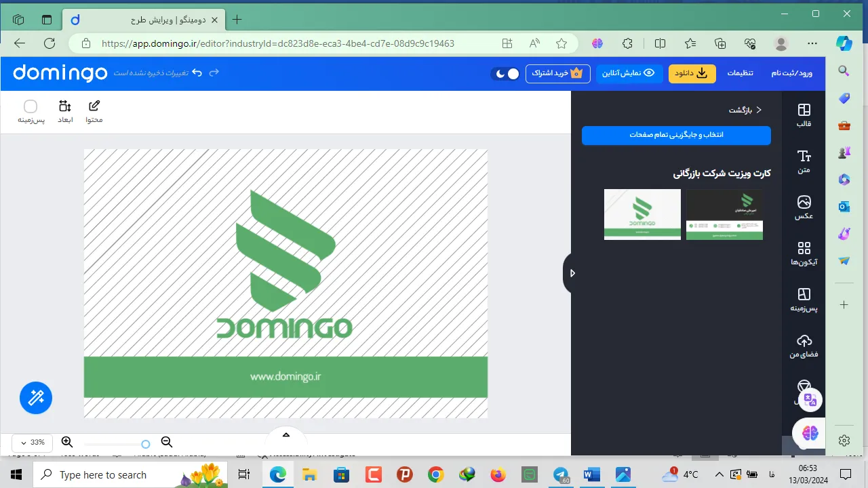Click the محتوا (content) edit icon
The width and height of the screenshot is (868, 488).
click(x=94, y=112)
